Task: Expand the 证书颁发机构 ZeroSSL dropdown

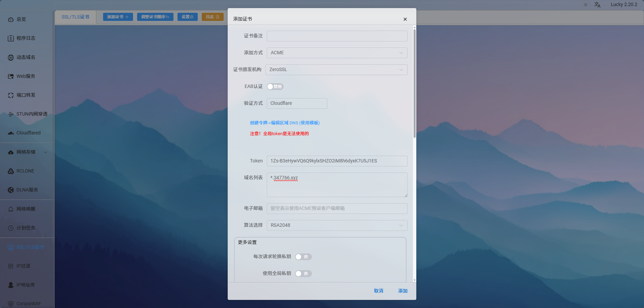Action: click(x=336, y=70)
